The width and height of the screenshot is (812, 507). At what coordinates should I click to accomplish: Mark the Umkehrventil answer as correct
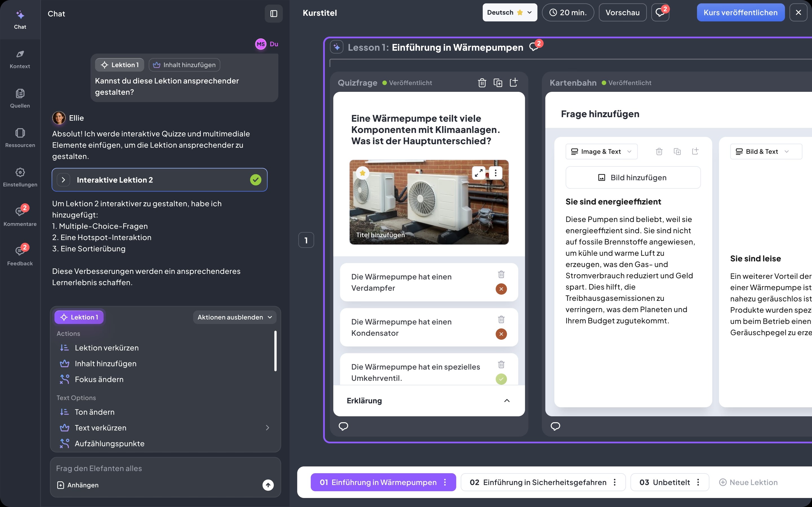(x=501, y=379)
